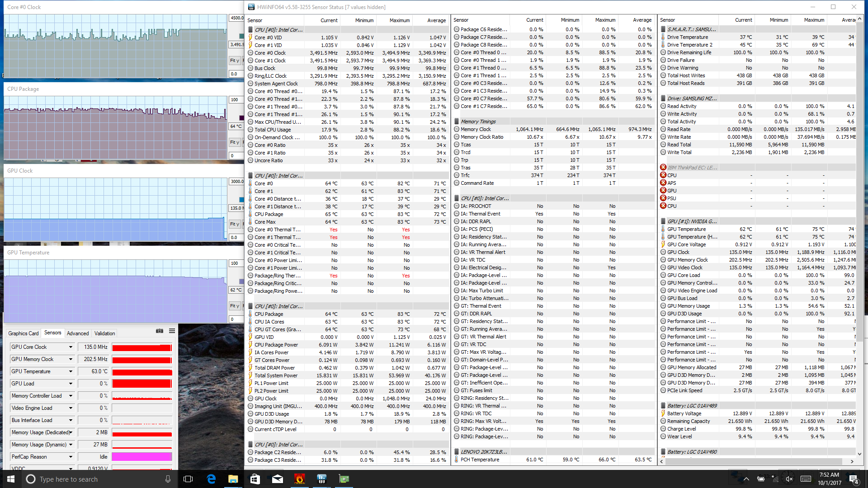Click the 4500.0 max value field in Core #0 Clock graph
This screenshot has width=868, height=488.
[x=237, y=18]
